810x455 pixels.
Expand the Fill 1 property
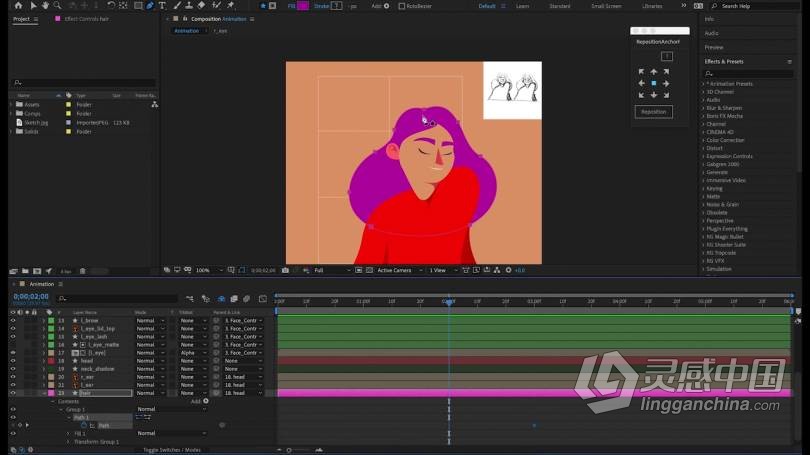tap(68, 433)
